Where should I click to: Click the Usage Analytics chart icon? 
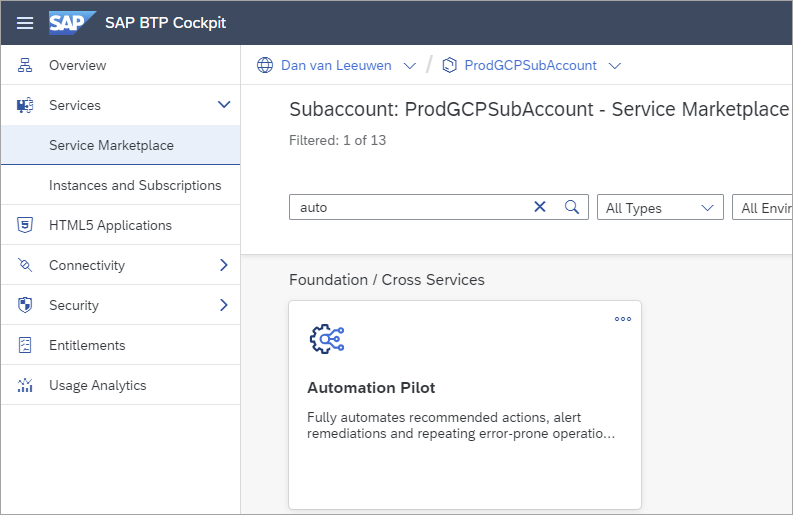[x=25, y=385]
